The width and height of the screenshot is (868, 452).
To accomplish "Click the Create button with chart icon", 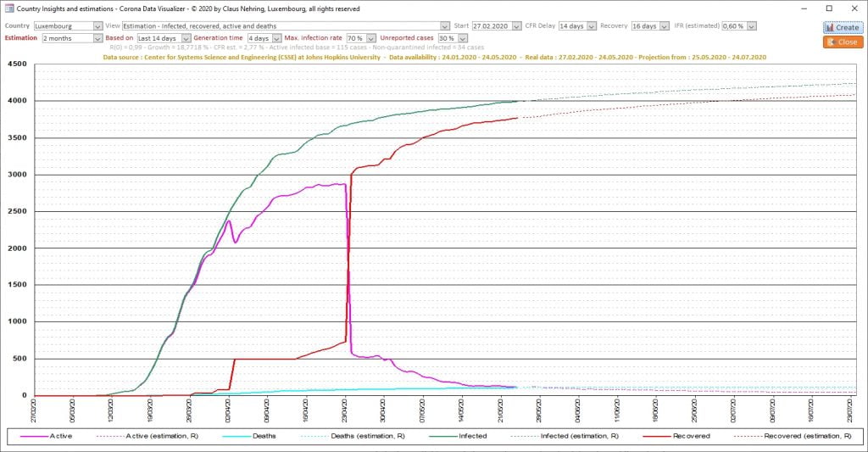I will tap(842, 27).
